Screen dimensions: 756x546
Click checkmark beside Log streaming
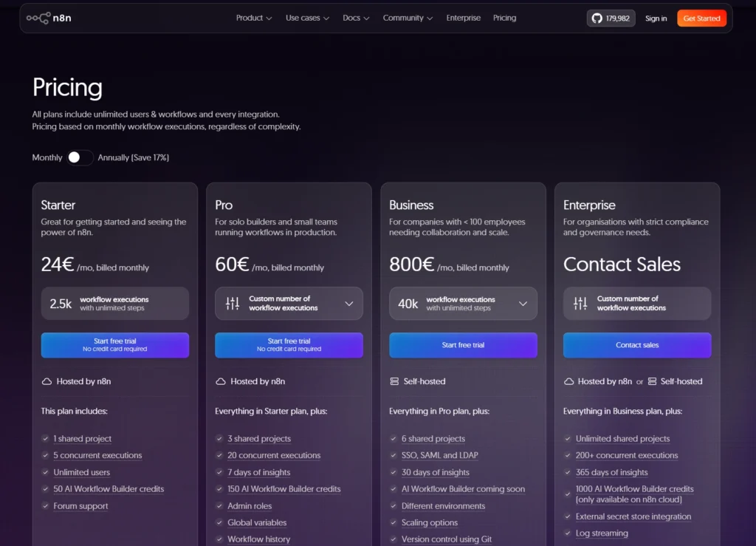[568, 533]
